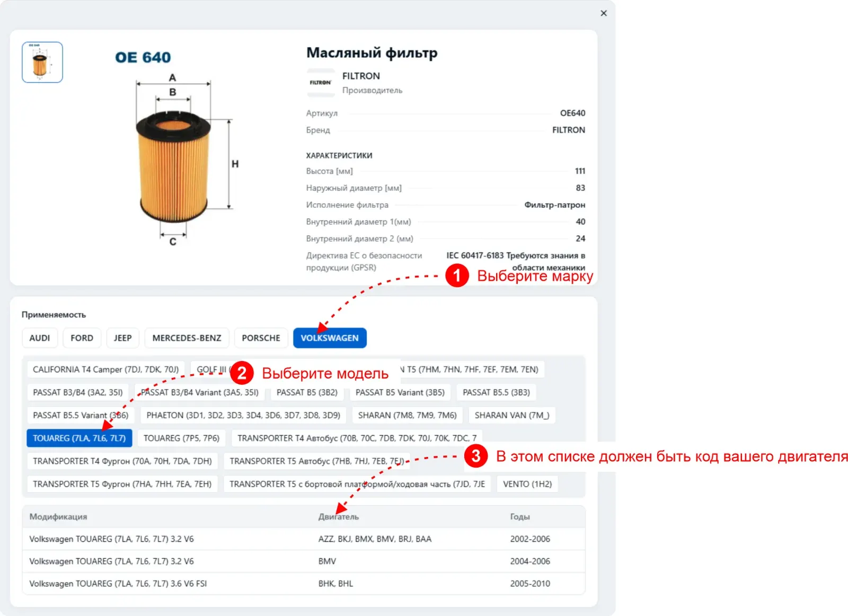Select PASSAT B5.5 Variant (3B6) model
Image resolution: width=848 pixels, height=616 pixels.
coord(81,415)
